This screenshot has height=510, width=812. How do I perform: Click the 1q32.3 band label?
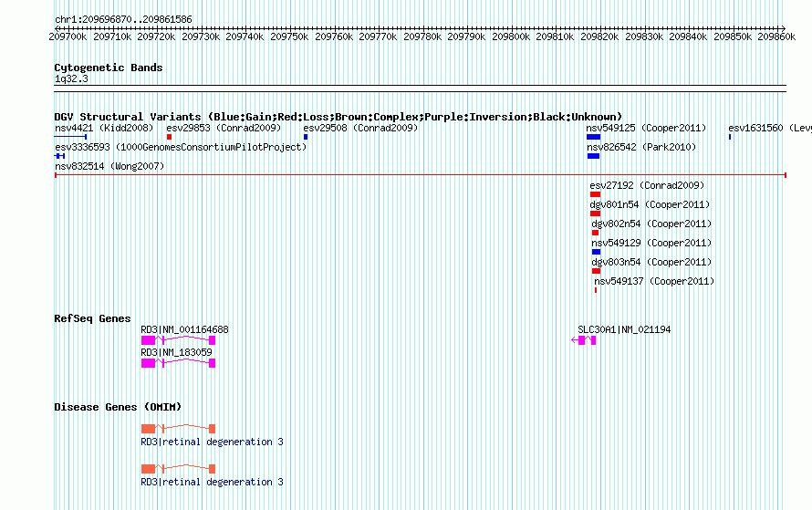[x=71, y=78]
